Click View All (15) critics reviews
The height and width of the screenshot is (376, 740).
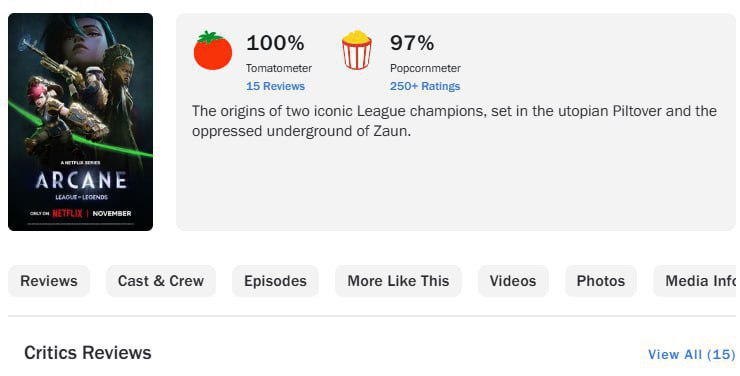pos(691,354)
